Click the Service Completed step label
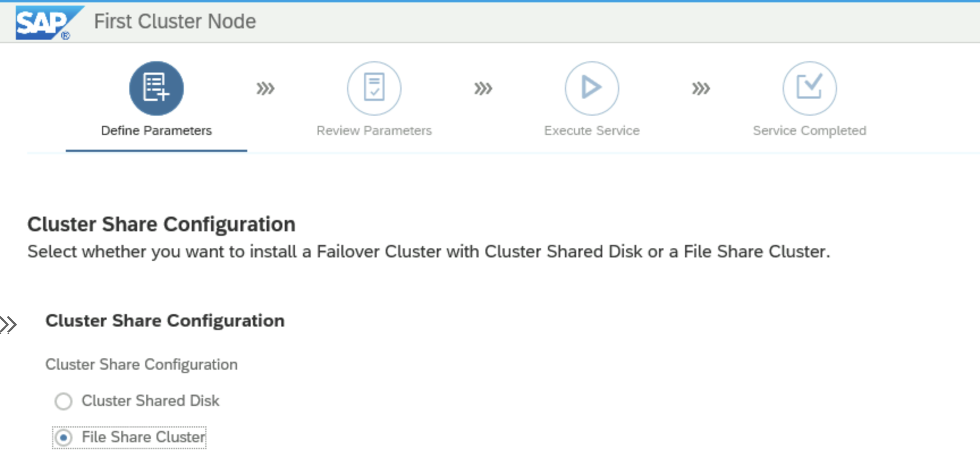The width and height of the screenshot is (980, 474). [809, 131]
